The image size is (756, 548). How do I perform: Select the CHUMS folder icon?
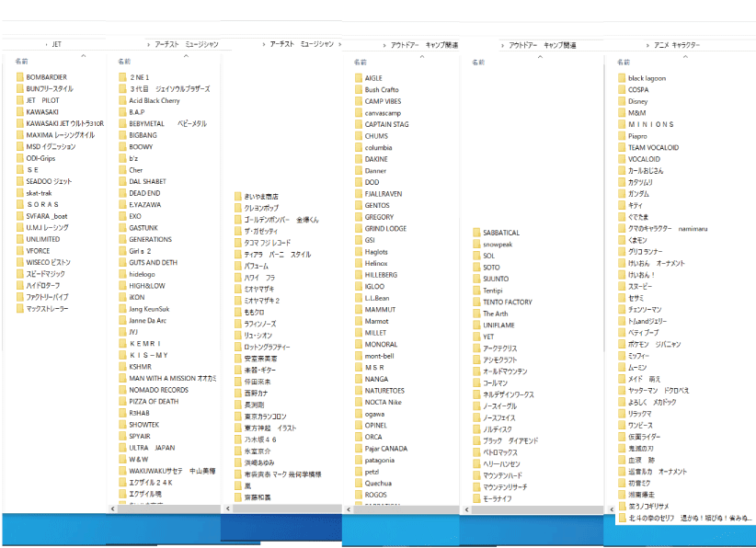[359, 136]
